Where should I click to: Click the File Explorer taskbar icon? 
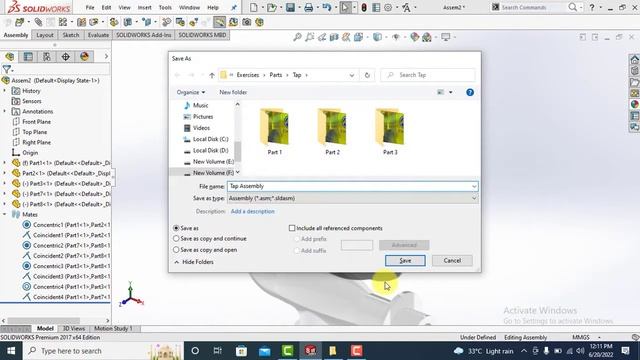(333, 351)
